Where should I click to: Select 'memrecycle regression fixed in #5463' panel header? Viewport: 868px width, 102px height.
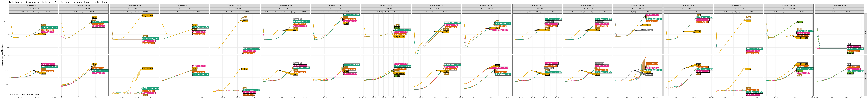[x=788, y=12]
